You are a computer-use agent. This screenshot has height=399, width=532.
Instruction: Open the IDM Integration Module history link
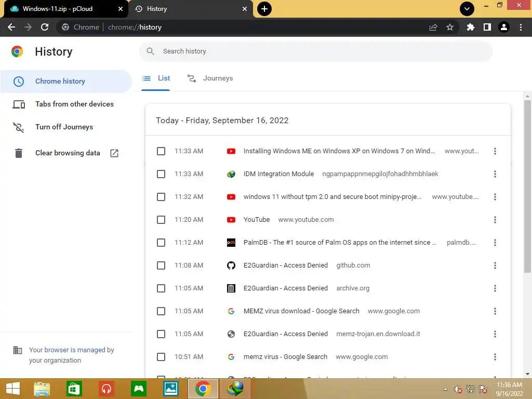(x=278, y=174)
